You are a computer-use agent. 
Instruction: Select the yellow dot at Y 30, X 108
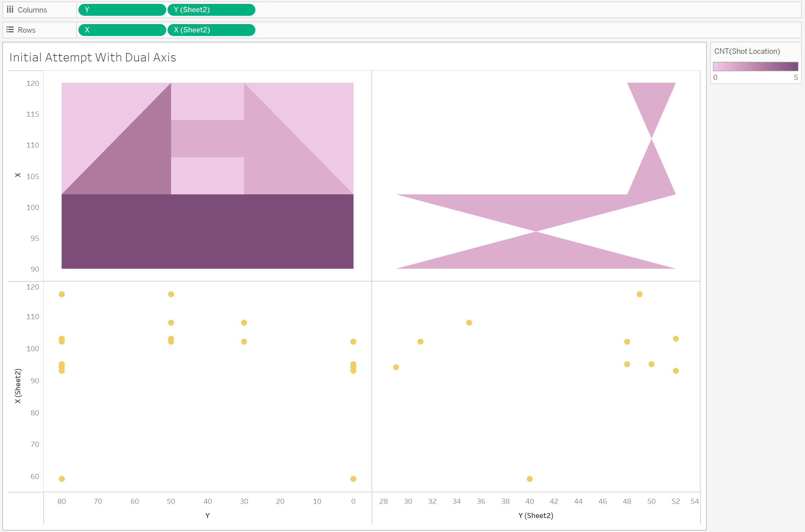tap(244, 323)
